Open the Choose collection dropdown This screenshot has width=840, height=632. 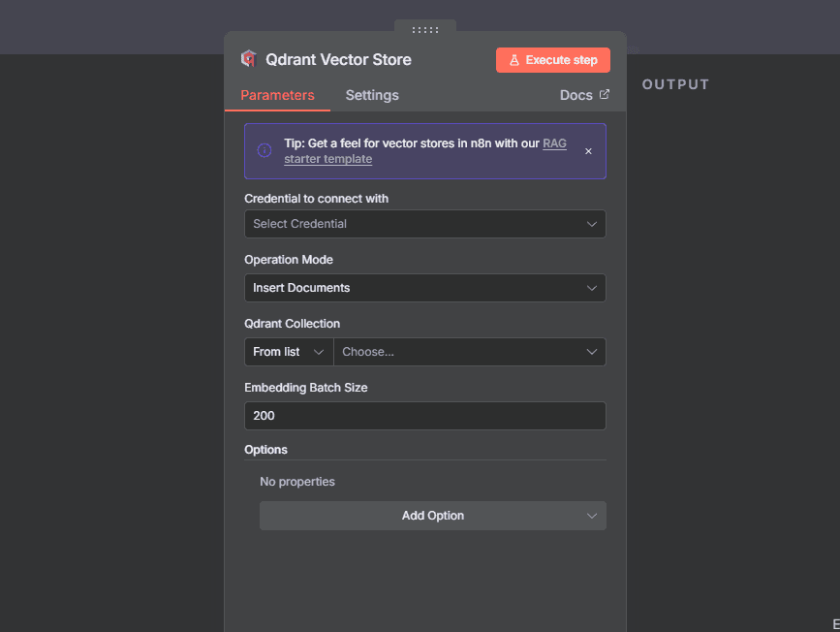point(470,352)
